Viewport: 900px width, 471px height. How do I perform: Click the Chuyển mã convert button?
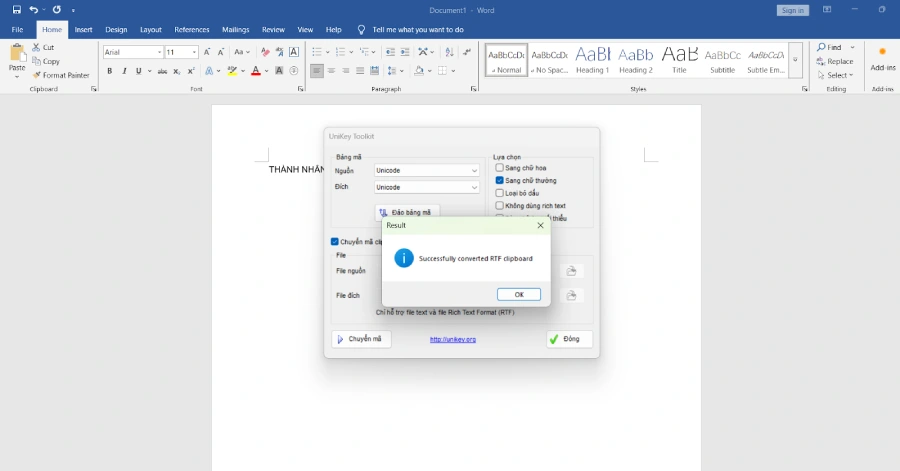(361, 339)
